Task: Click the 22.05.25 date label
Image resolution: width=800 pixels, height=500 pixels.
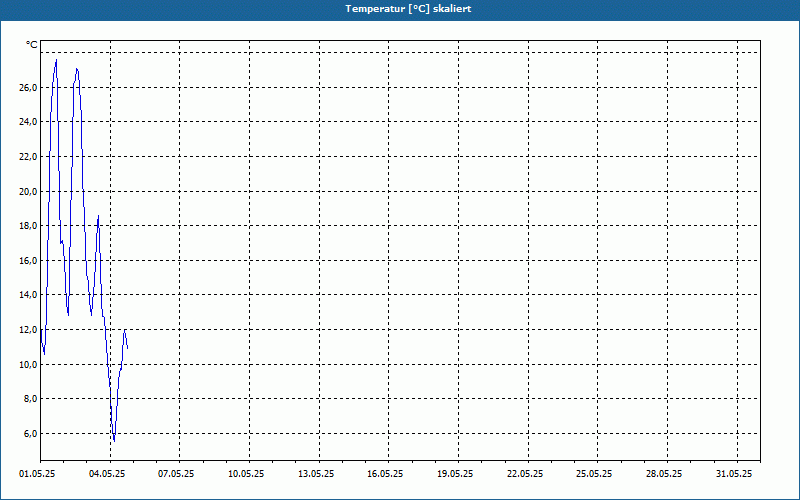Action: 525,474
